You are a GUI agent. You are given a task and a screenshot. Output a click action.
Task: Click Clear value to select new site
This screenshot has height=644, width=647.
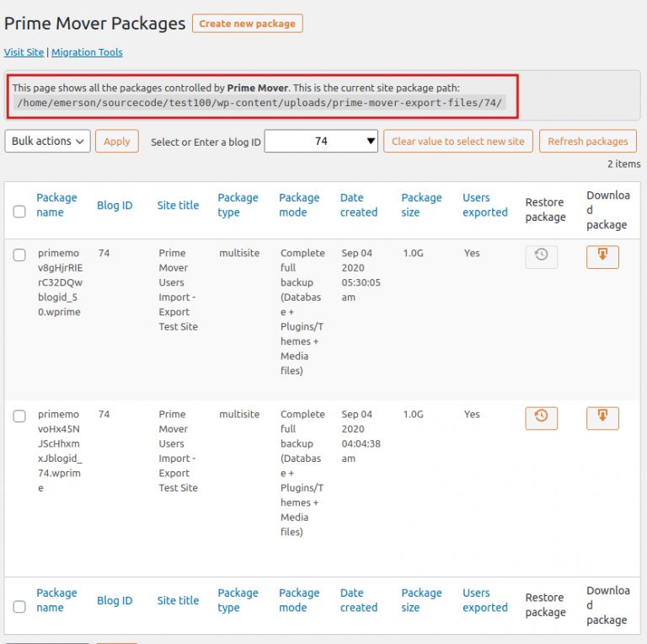(x=458, y=141)
